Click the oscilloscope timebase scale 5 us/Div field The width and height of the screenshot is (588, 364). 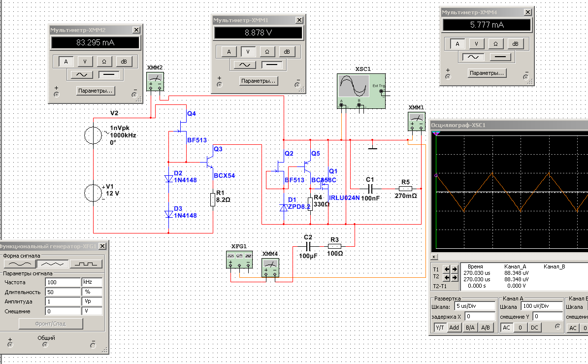click(x=474, y=306)
